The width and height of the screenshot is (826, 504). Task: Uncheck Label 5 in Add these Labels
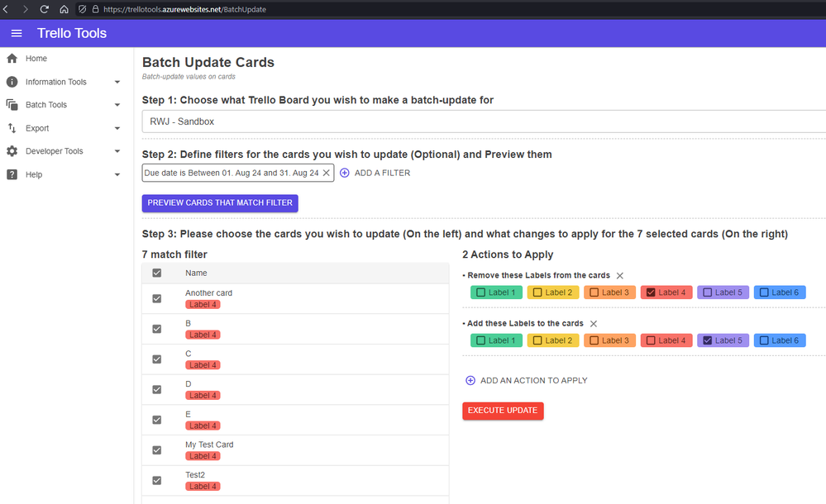[x=708, y=340]
